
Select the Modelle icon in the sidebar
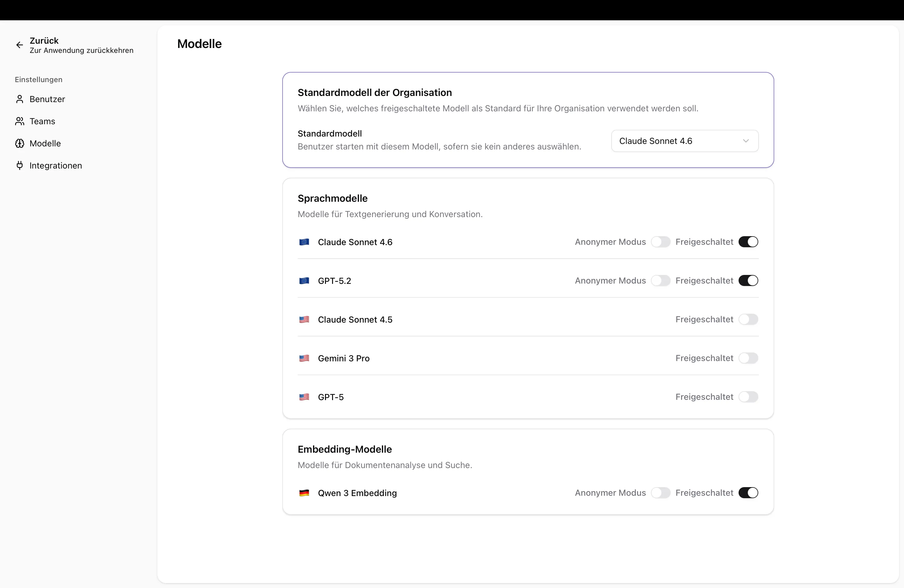20,143
